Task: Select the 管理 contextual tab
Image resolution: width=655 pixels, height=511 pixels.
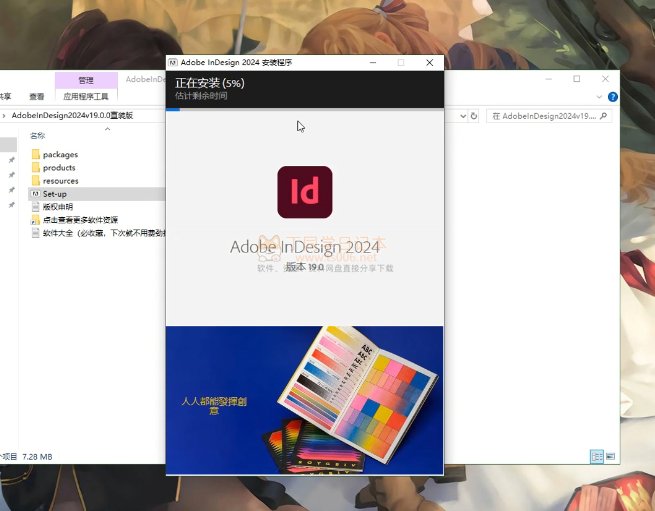Action: (86, 80)
